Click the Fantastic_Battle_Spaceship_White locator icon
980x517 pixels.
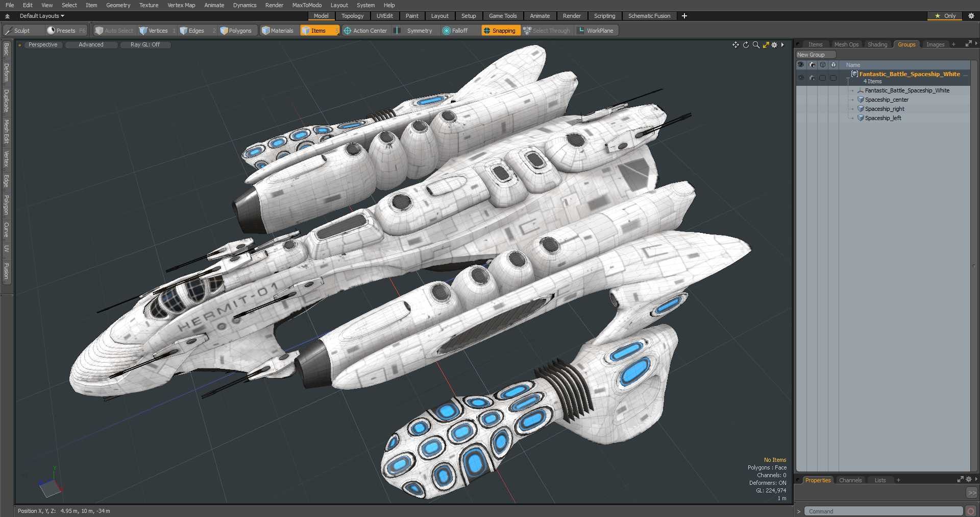(861, 90)
